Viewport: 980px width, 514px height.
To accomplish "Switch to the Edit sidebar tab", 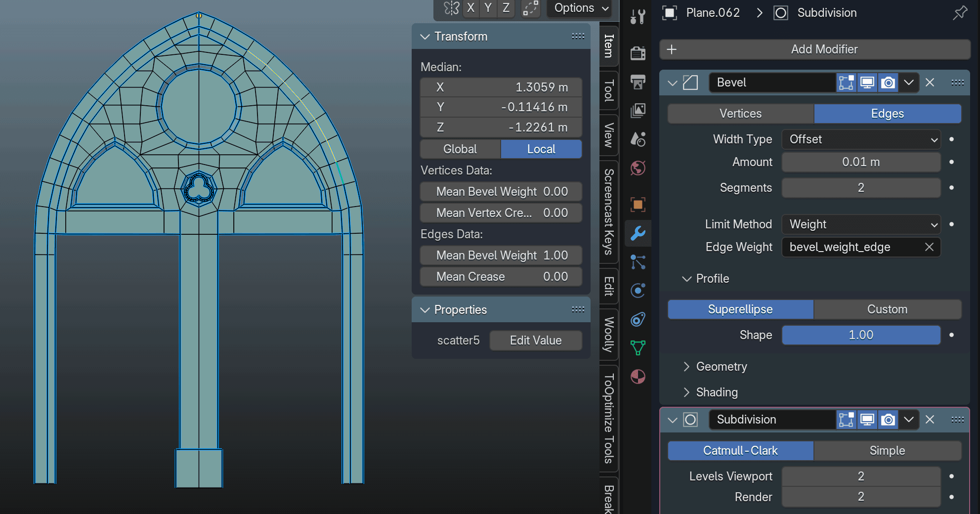I will pyautogui.click(x=609, y=286).
